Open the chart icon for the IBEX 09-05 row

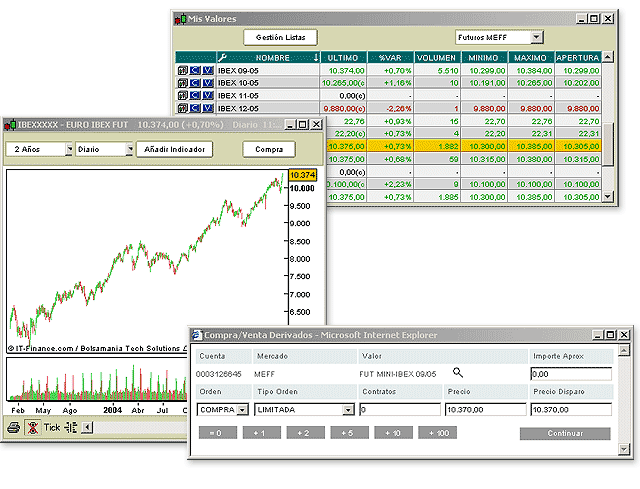pyautogui.click(x=182, y=72)
